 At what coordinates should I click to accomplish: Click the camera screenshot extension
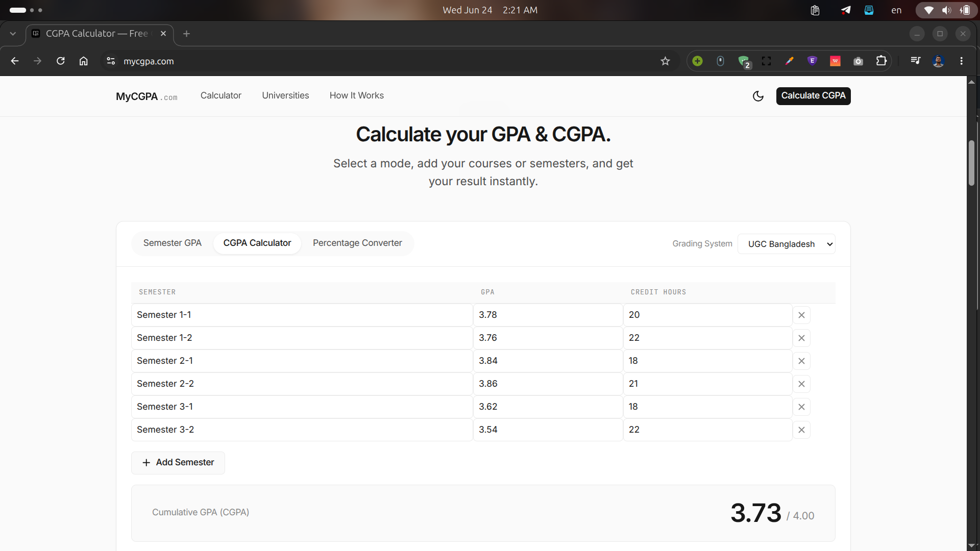pyautogui.click(x=858, y=61)
